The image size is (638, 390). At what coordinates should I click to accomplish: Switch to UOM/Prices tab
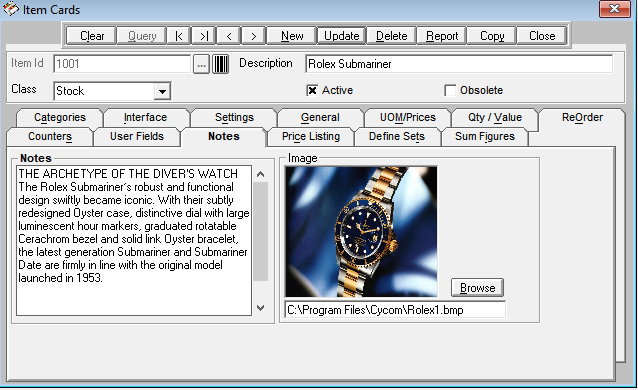tap(408, 118)
